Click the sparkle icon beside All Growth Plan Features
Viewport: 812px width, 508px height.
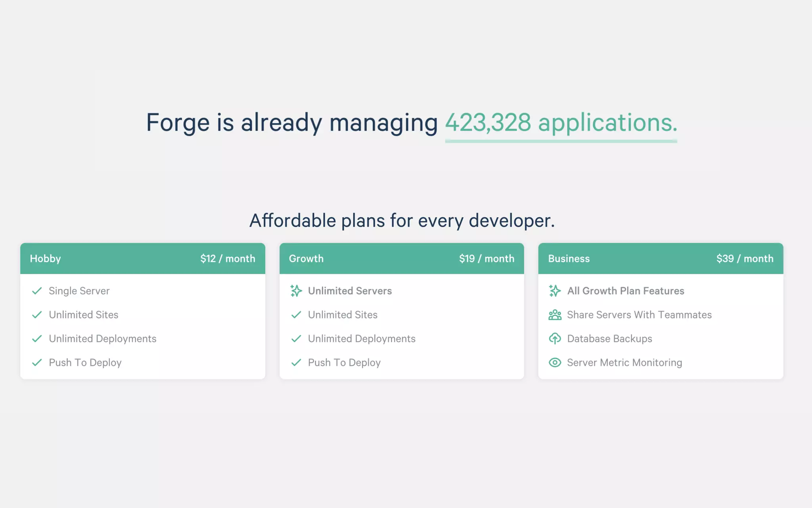click(555, 291)
